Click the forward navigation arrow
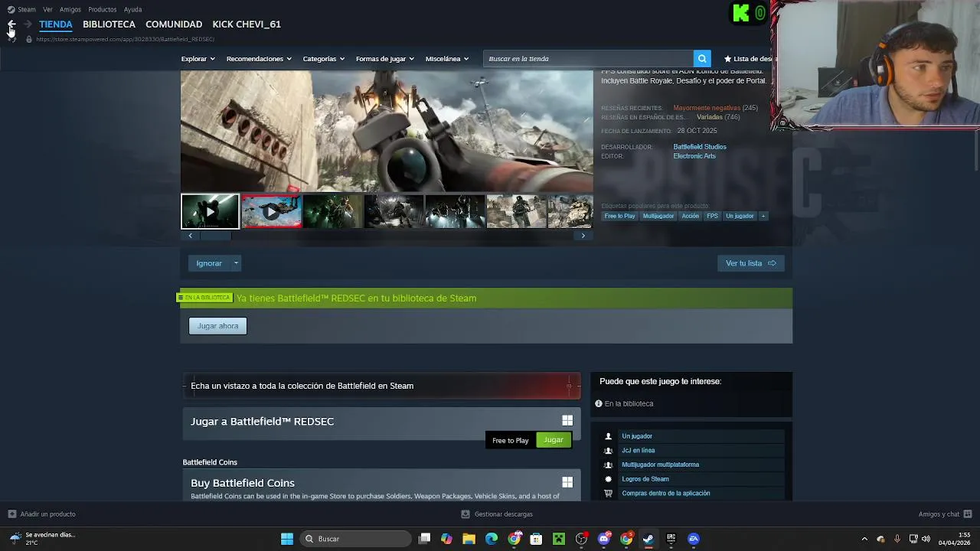Screen dimensions: 980x551 [28, 24]
